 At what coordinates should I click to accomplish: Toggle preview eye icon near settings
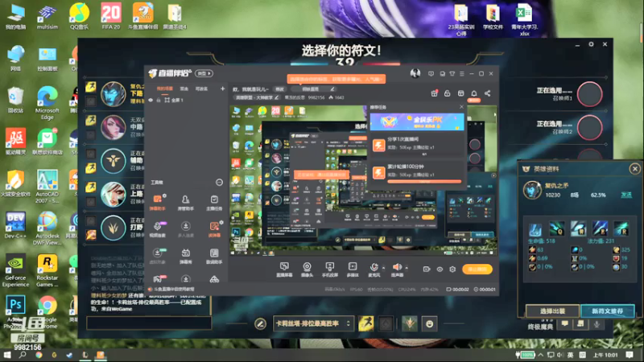[440, 269]
